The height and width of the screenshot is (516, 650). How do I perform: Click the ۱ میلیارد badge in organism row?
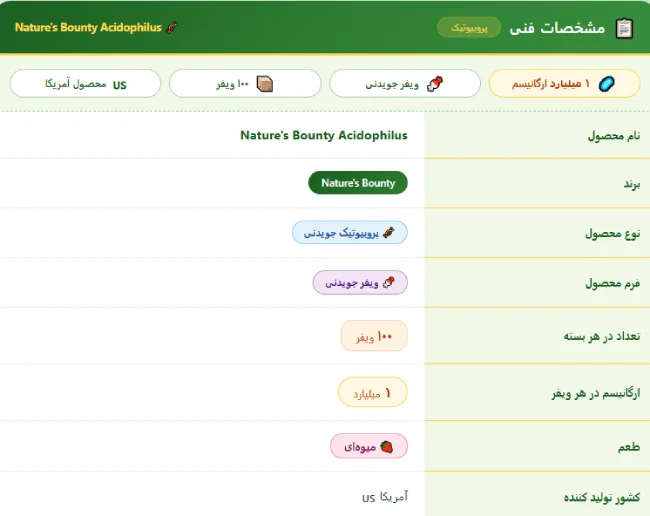(373, 392)
